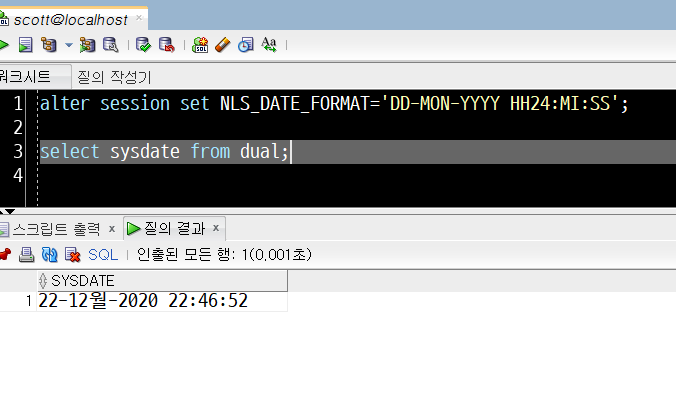Click the select sysdate from dual line
Screen dimensions: 676x398
pos(164,151)
